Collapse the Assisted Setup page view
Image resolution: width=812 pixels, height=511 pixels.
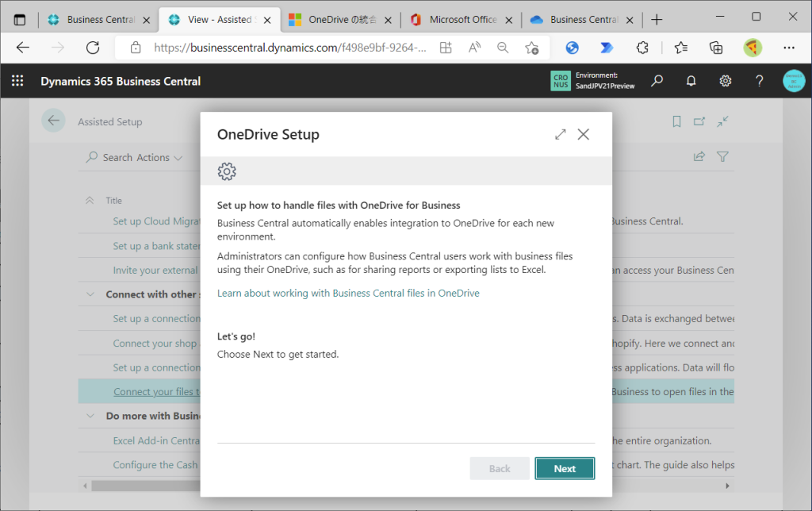pos(723,121)
